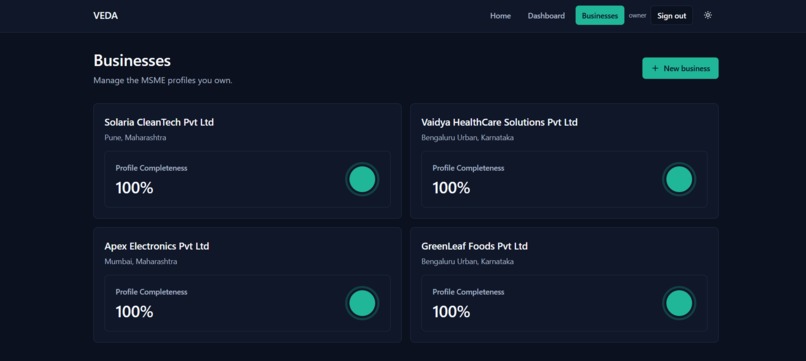The image size is (806, 361).
Task: Sign out of the account
Action: pos(671,15)
